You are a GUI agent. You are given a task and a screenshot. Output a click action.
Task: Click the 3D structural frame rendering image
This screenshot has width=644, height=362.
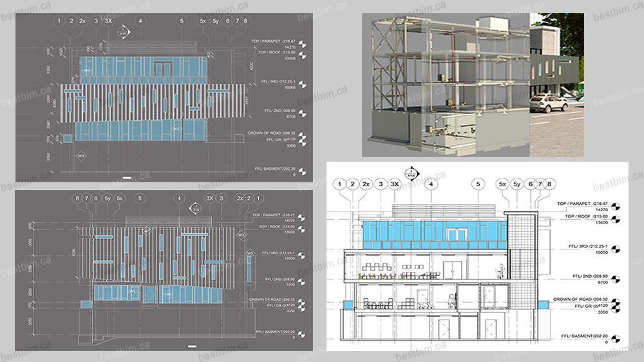tap(473, 84)
